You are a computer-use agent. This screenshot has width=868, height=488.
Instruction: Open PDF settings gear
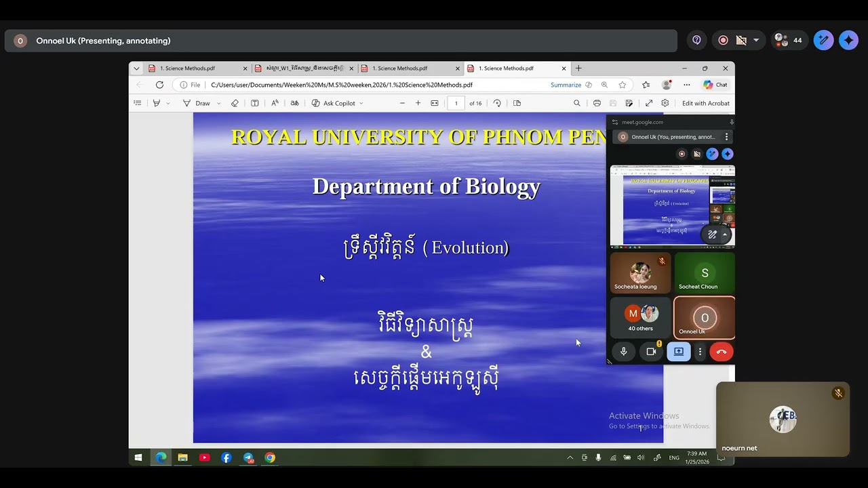pyautogui.click(x=665, y=103)
